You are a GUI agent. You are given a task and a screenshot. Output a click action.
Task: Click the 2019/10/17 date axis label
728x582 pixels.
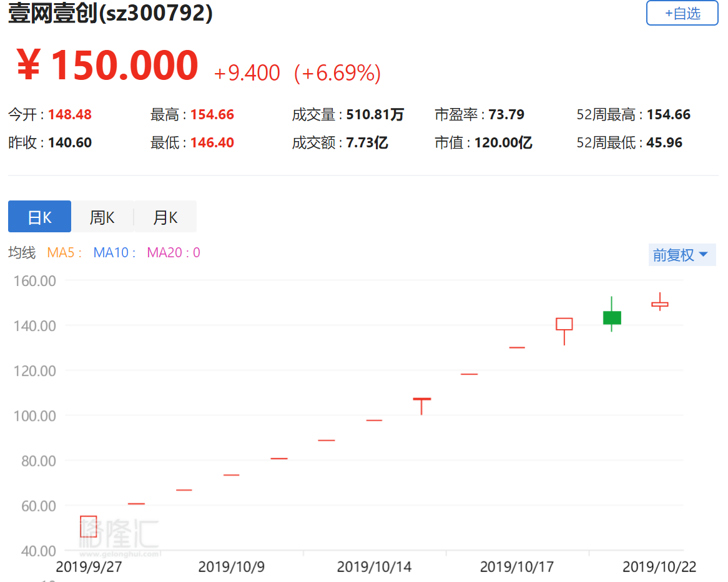click(x=517, y=566)
